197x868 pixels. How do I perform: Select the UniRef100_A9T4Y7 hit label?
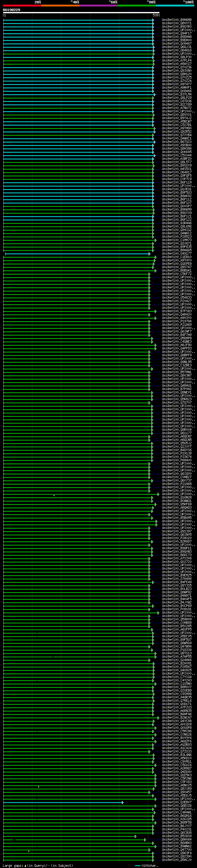[177, 84]
